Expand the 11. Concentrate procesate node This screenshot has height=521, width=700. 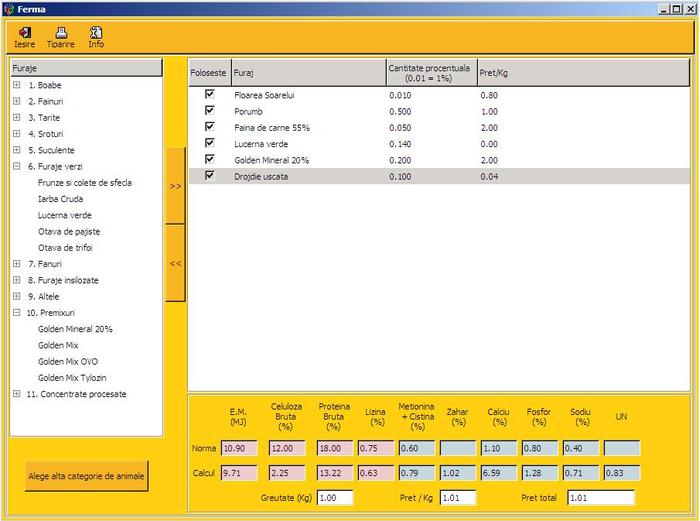click(x=17, y=394)
